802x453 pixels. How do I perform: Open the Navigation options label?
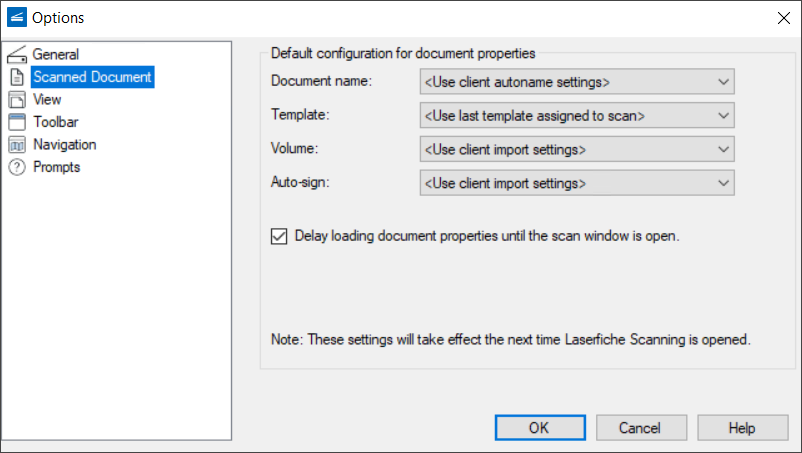(x=64, y=145)
